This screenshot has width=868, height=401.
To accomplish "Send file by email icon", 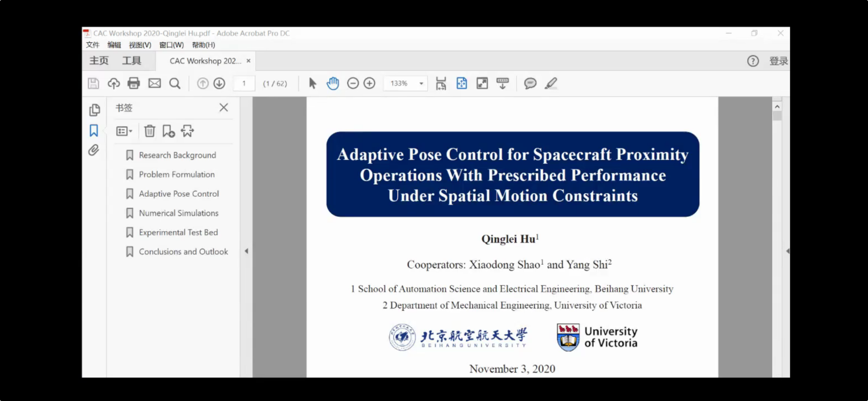I will click(x=154, y=83).
